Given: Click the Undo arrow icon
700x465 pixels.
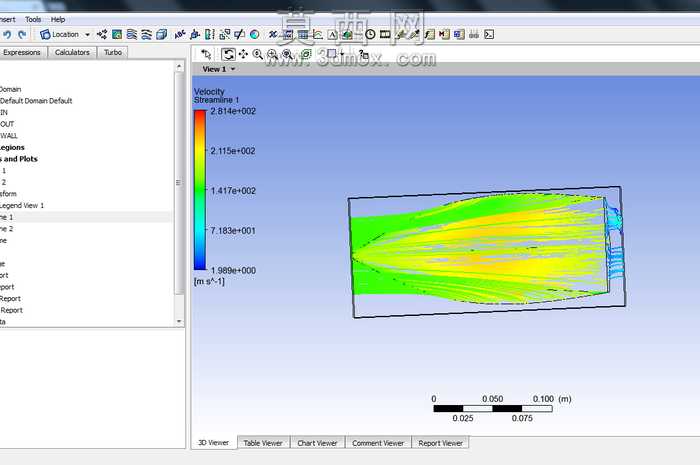Looking at the screenshot, I should click(7, 34).
